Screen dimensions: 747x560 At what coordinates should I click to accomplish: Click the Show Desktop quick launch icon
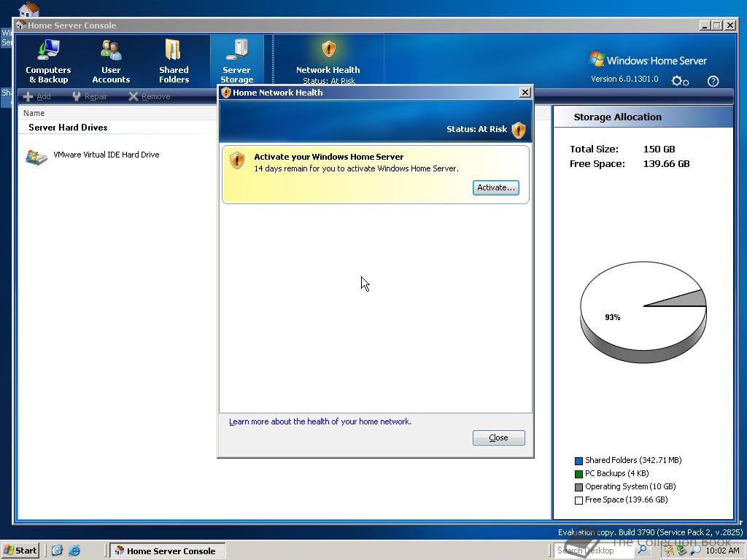point(57,551)
